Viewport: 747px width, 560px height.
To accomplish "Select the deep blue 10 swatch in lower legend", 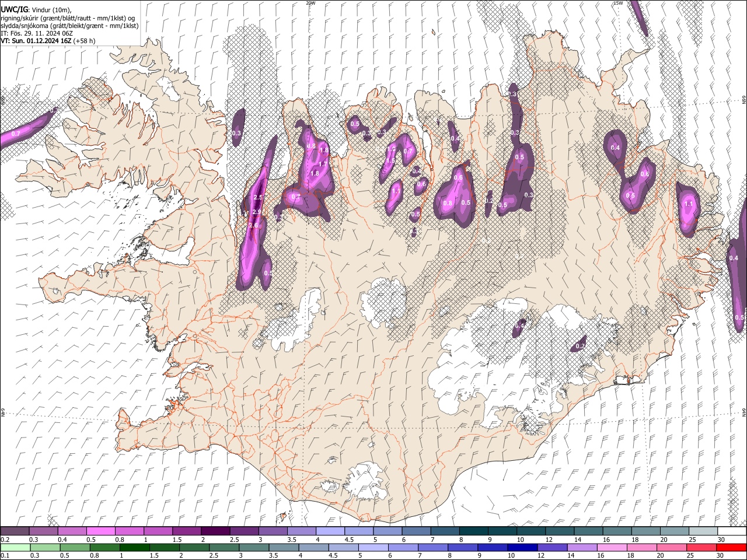I will tap(522, 547).
